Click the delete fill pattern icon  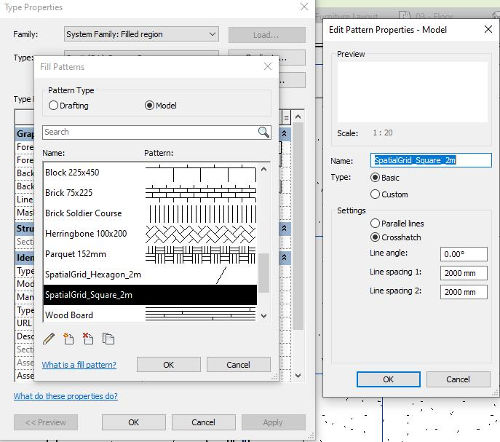point(88,339)
